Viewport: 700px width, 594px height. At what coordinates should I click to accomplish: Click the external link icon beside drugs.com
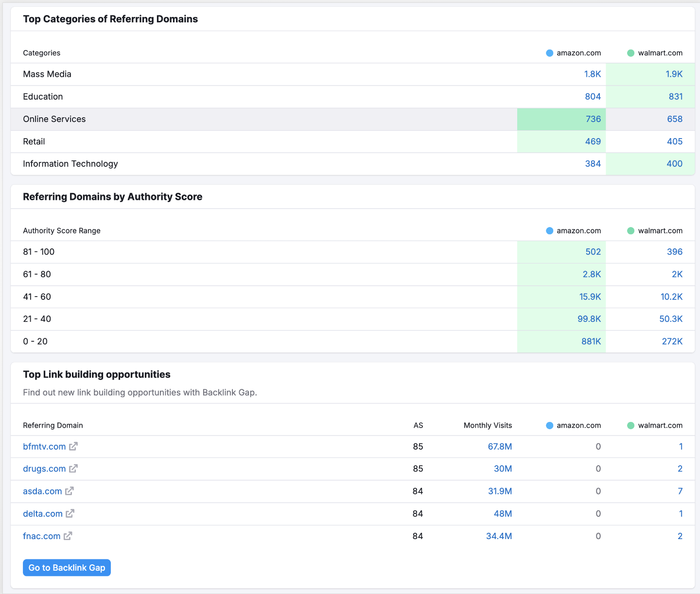(73, 469)
